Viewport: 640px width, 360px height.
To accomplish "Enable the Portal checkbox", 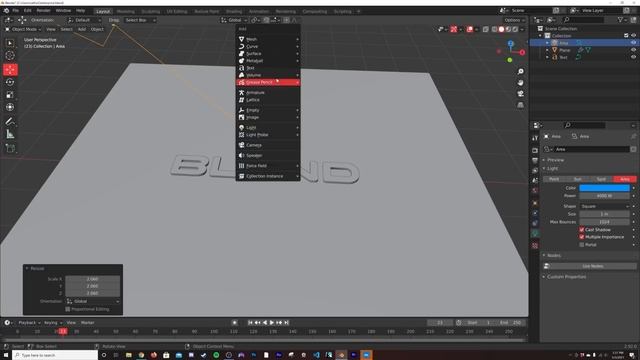I will [x=582, y=244].
